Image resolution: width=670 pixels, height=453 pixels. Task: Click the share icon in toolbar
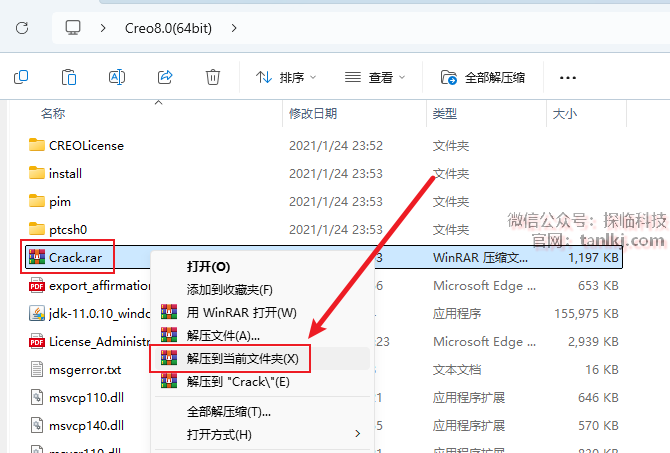coord(165,77)
